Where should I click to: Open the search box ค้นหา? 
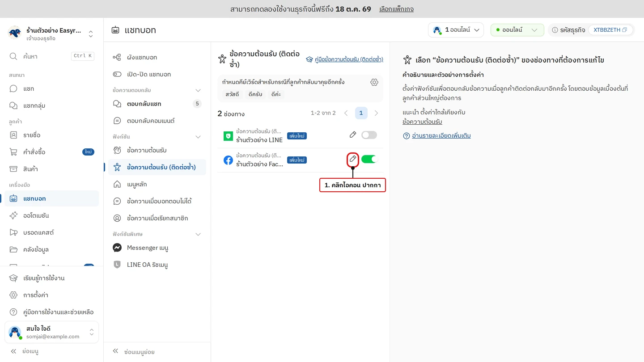52,56
